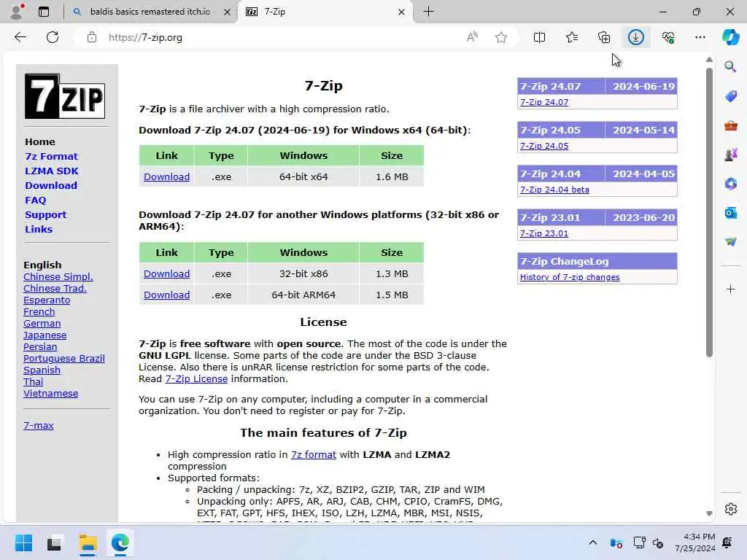Image resolution: width=747 pixels, height=560 pixels.
Task: Open the 7-Zip 24.05 news link
Action: 544,146
